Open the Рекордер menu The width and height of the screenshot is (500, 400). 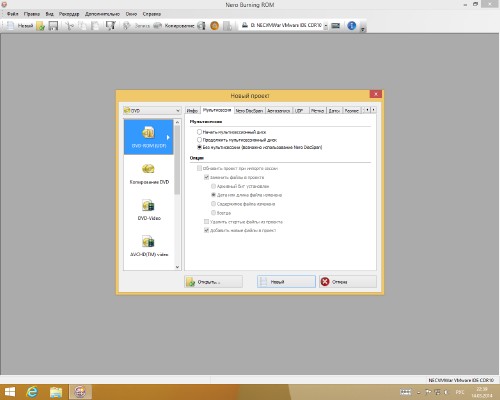point(69,14)
